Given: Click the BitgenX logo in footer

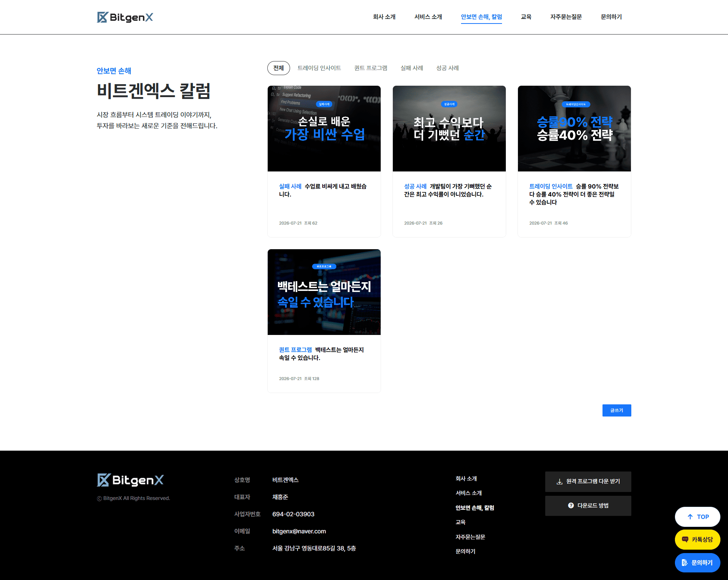Looking at the screenshot, I should [x=130, y=480].
